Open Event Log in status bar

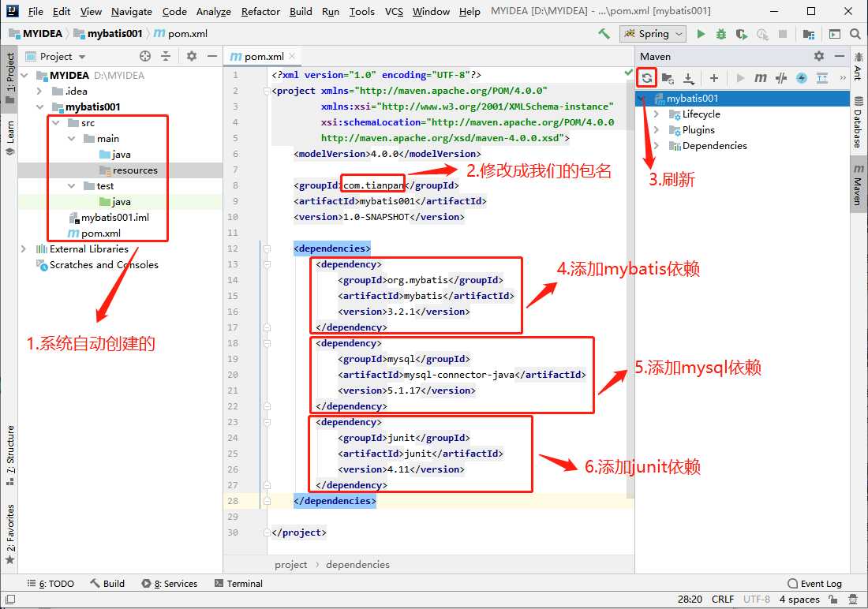point(814,584)
